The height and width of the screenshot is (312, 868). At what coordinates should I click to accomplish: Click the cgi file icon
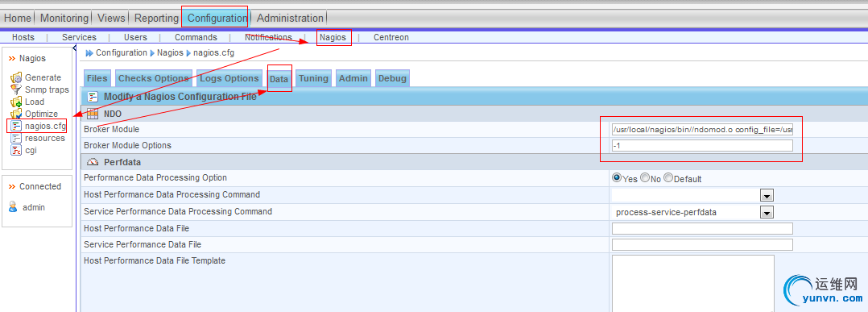pos(16,150)
